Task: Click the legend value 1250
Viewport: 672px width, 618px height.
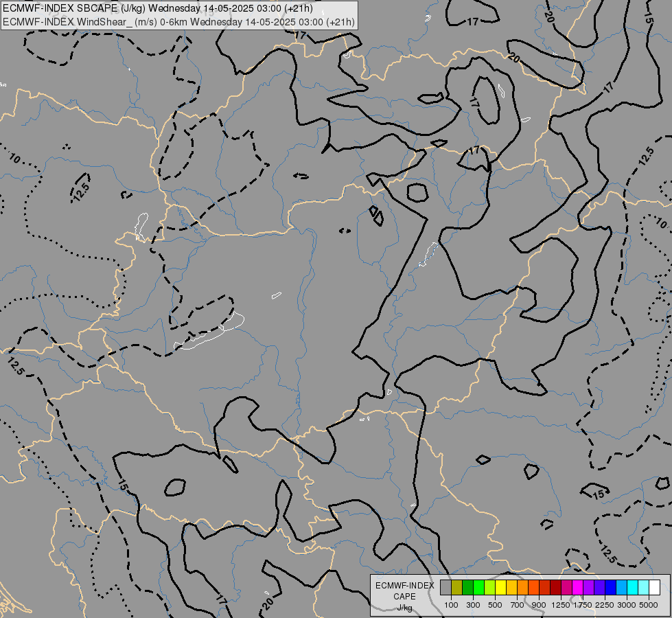Action: (x=561, y=605)
